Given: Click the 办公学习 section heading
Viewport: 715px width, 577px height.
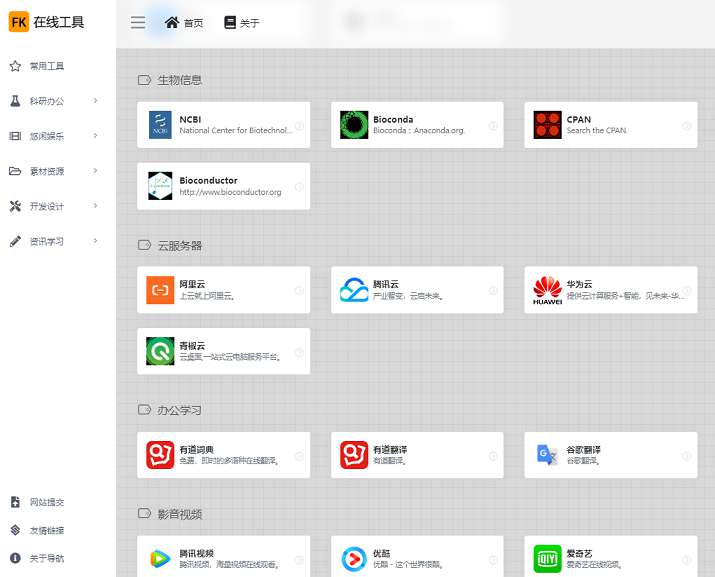Looking at the screenshot, I should point(179,410).
